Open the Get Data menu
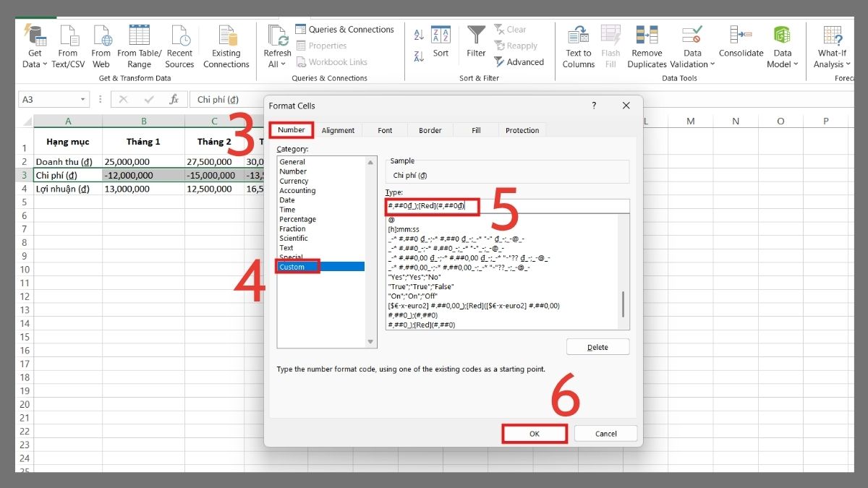868x488 pixels. coord(34,46)
